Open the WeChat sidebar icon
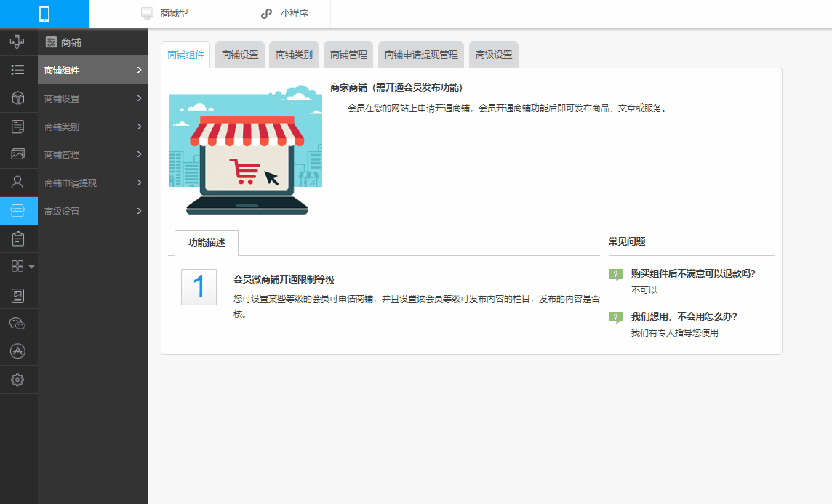The height and width of the screenshot is (504, 832). coord(17,323)
